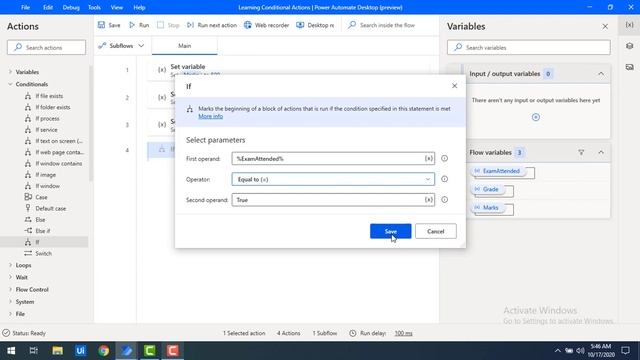
Task: Open Windows Start menu
Action: (11, 351)
